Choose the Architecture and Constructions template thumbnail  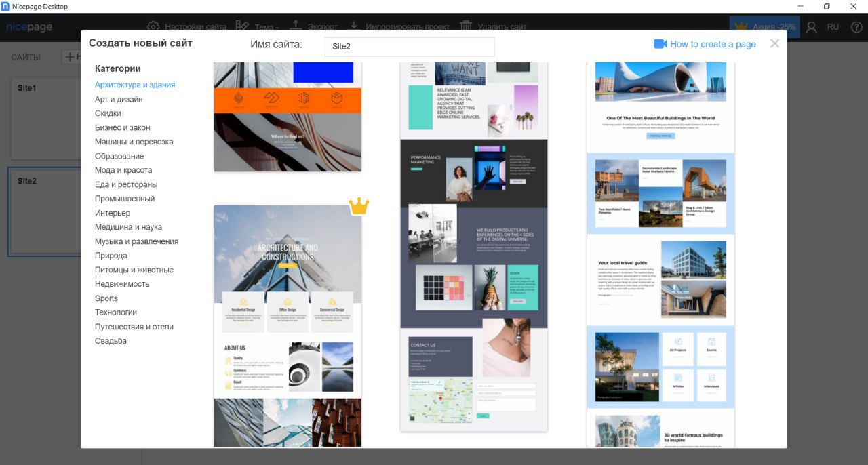tap(288, 326)
